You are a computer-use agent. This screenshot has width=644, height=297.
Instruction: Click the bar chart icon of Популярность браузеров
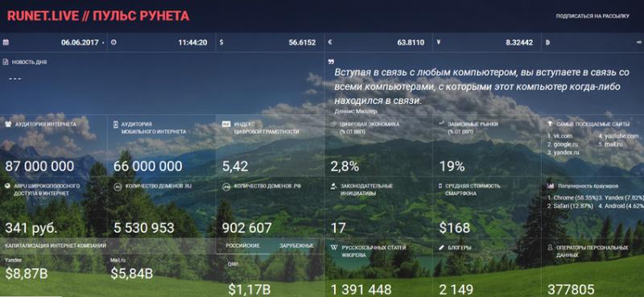[x=551, y=186]
